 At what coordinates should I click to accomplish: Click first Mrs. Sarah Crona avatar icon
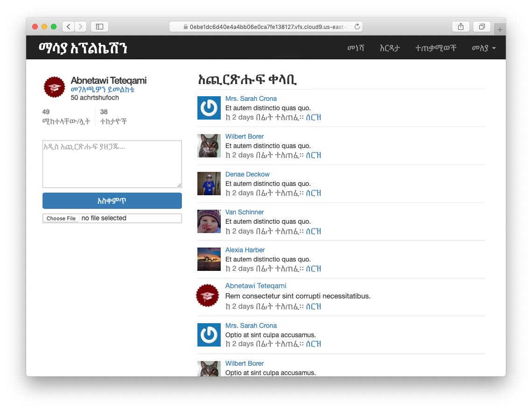209,108
